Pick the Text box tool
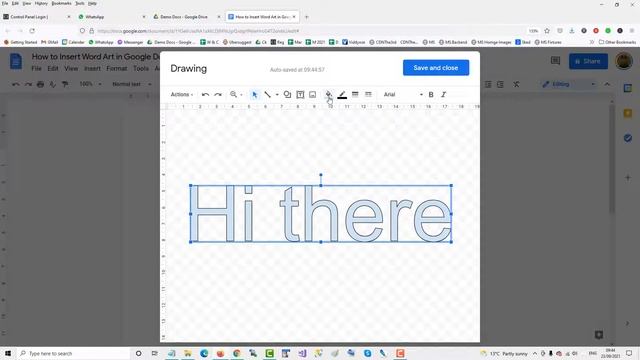 coord(300,94)
